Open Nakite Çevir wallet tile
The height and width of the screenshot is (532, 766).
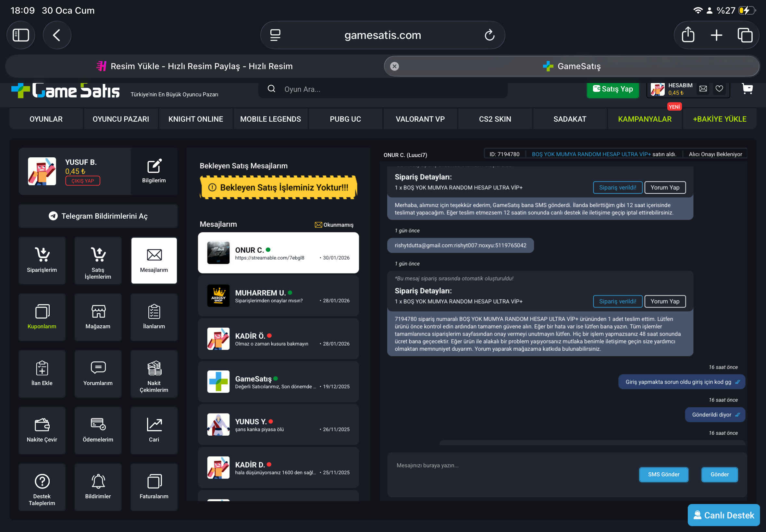[42, 430]
